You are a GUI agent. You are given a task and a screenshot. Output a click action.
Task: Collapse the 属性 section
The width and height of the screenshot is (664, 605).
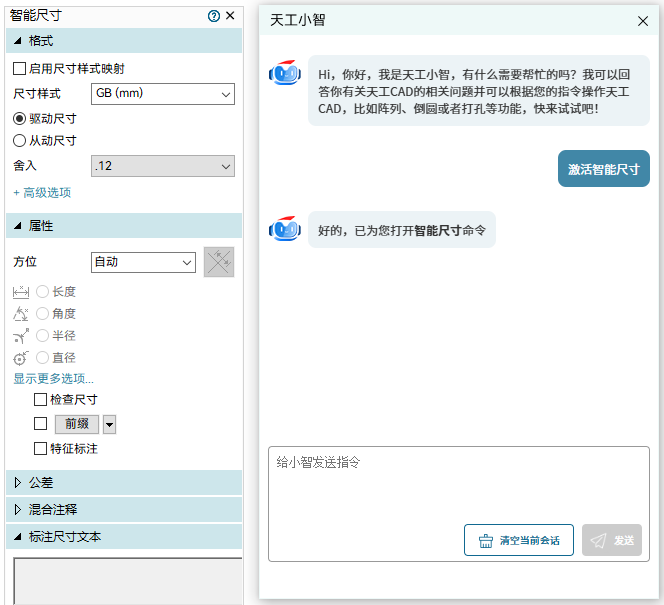[124, 226]
